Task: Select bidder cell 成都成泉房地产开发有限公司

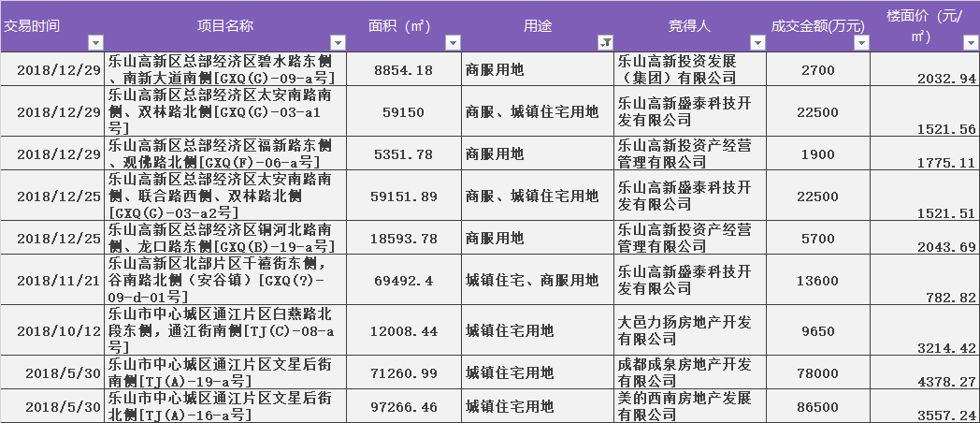Action: pos(690,372)
